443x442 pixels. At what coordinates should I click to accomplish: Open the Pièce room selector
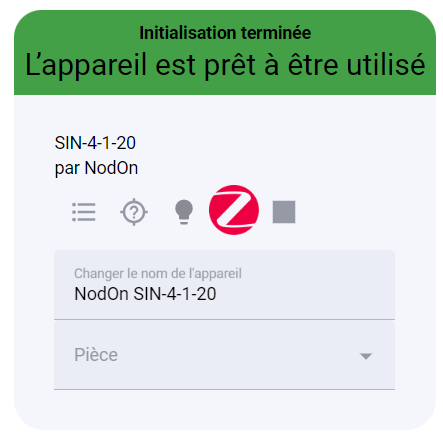[x=224, y=355]
